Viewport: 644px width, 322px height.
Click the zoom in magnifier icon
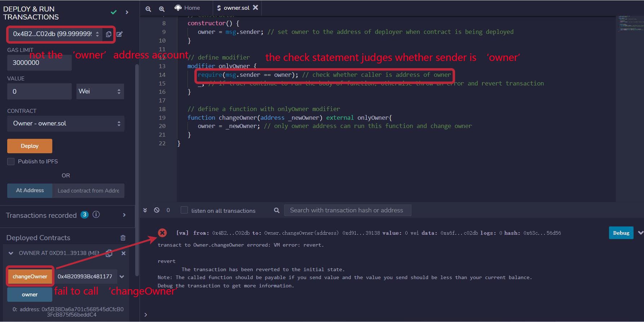(x=162, y=9)
